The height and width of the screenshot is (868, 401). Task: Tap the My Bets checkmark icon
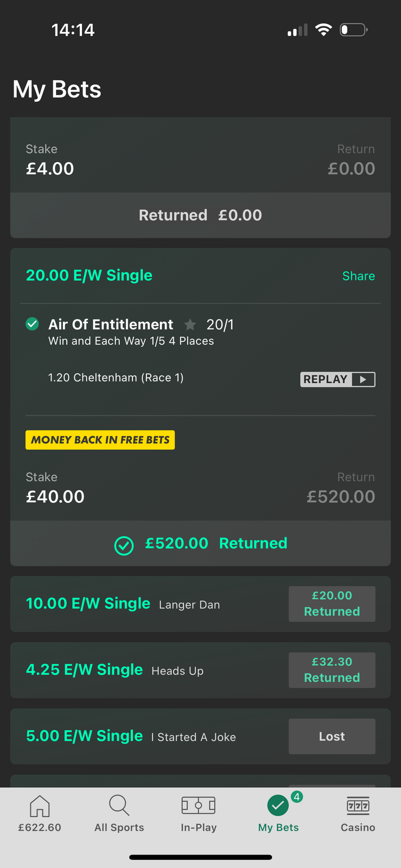click(x=278, y=806)
